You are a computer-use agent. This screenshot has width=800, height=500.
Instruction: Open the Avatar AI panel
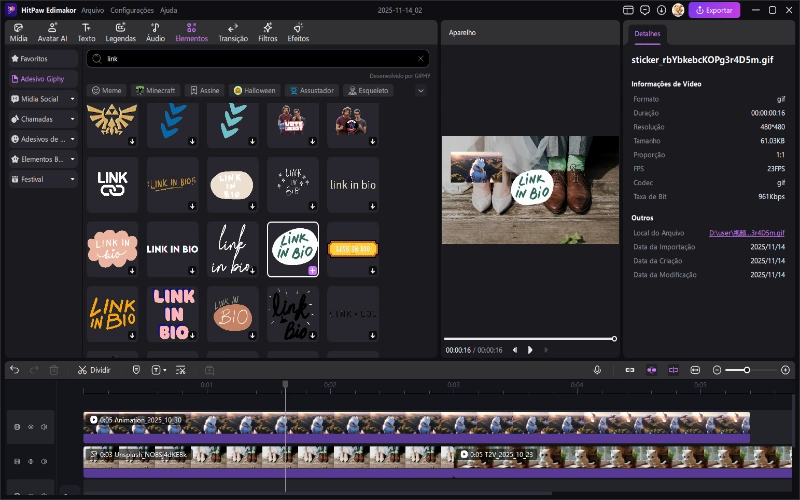pos(52,32)
